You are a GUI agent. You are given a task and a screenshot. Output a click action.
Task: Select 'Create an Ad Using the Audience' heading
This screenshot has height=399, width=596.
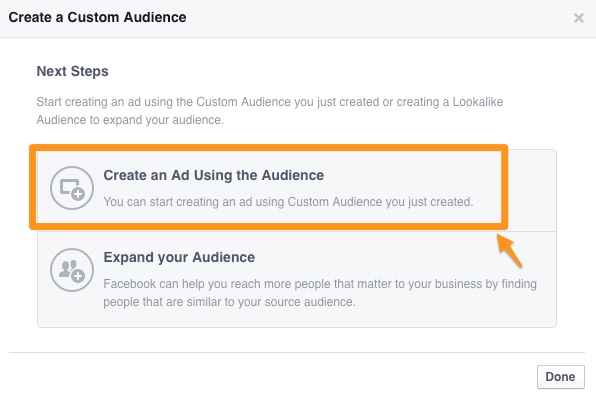(x=214, y=175)
